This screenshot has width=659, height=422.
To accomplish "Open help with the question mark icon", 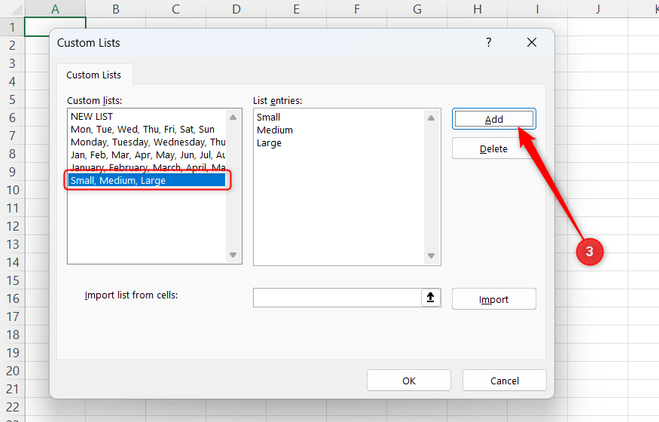I will point(488,42).
